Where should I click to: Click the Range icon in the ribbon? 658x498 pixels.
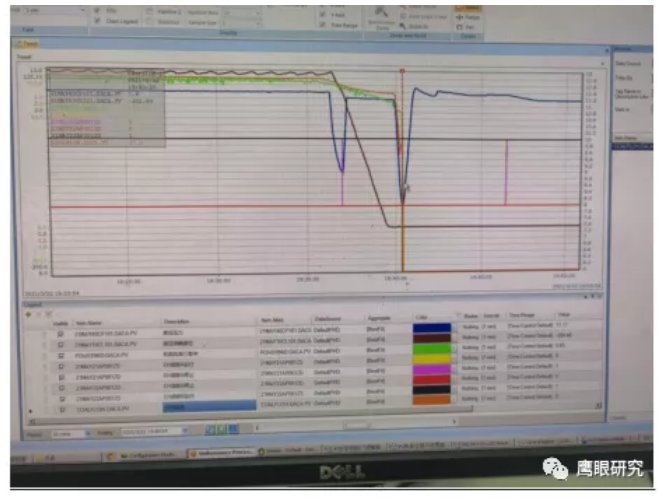tap(467, 18)
